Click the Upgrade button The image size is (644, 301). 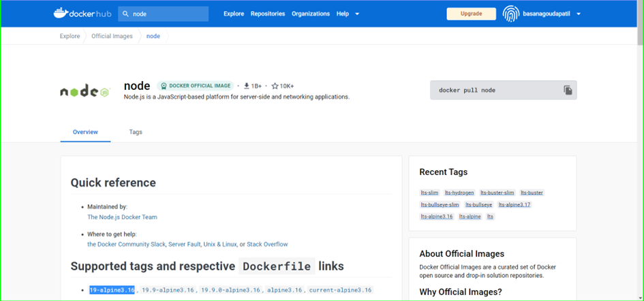point(471,14)
